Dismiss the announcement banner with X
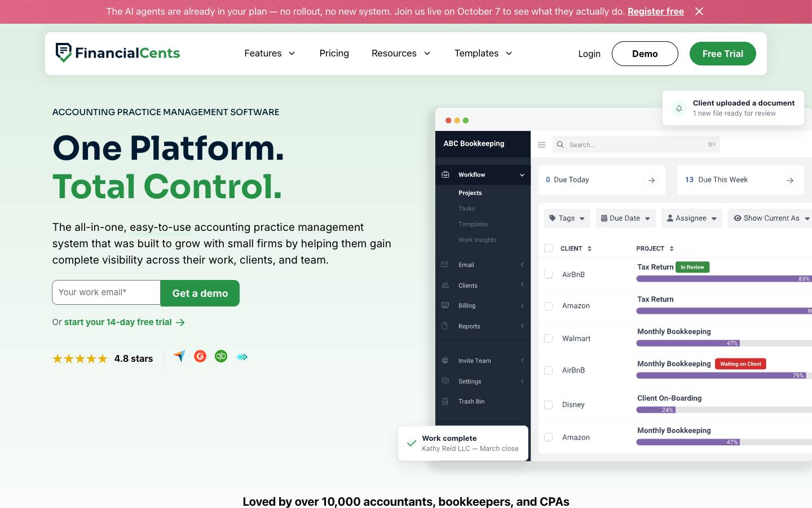Image resolution: width=812 pixels, height=508 pixels. click(x=699, y=11)
